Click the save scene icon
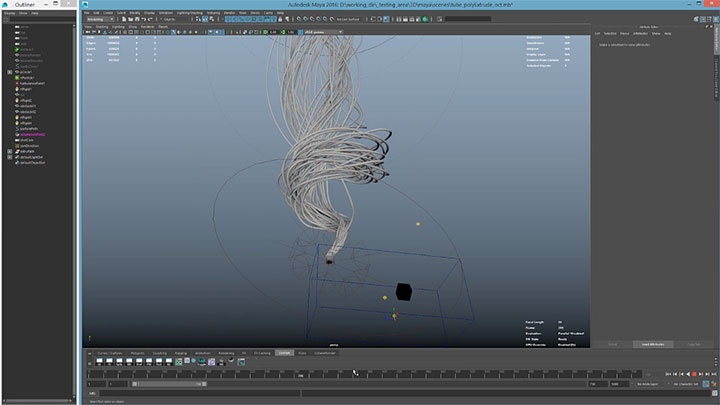This screenshot has width=720, height=405. coord(137,19)
